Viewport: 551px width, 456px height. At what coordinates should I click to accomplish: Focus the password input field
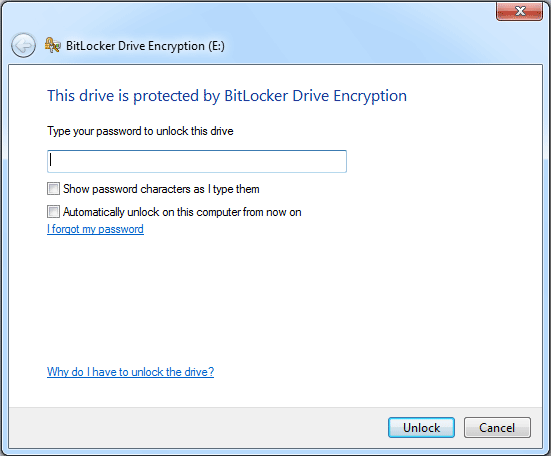[197, 161]
